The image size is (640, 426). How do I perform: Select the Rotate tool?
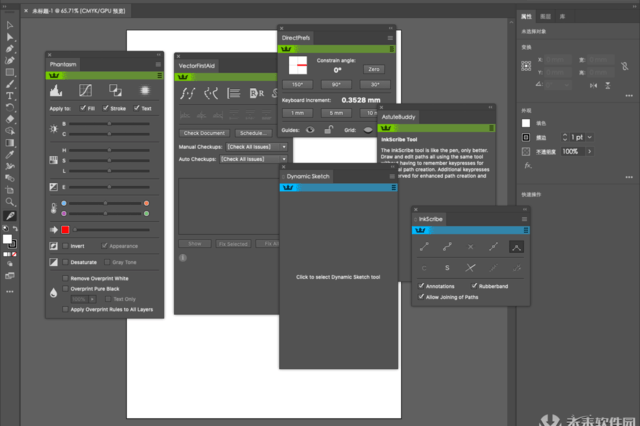point(10,108)
